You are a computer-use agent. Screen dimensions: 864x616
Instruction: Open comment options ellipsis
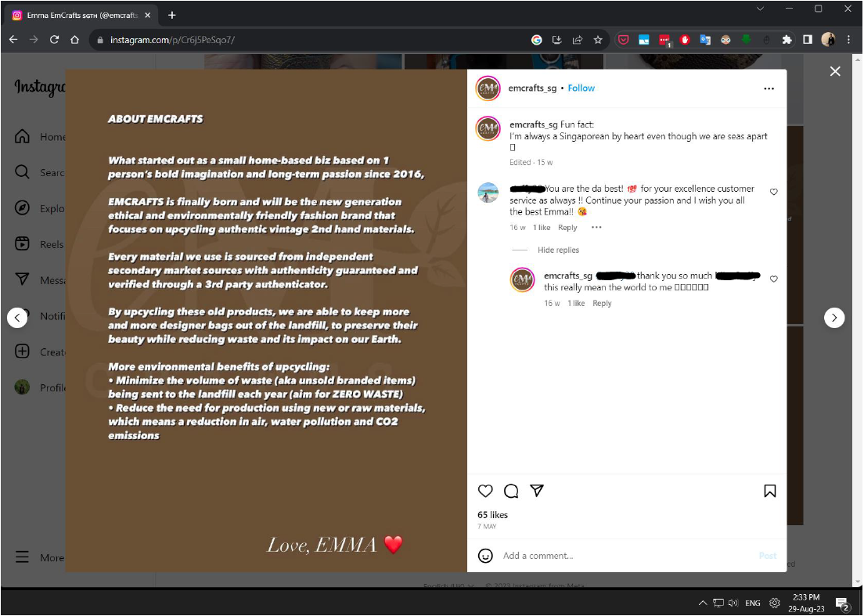click(596, 227)
